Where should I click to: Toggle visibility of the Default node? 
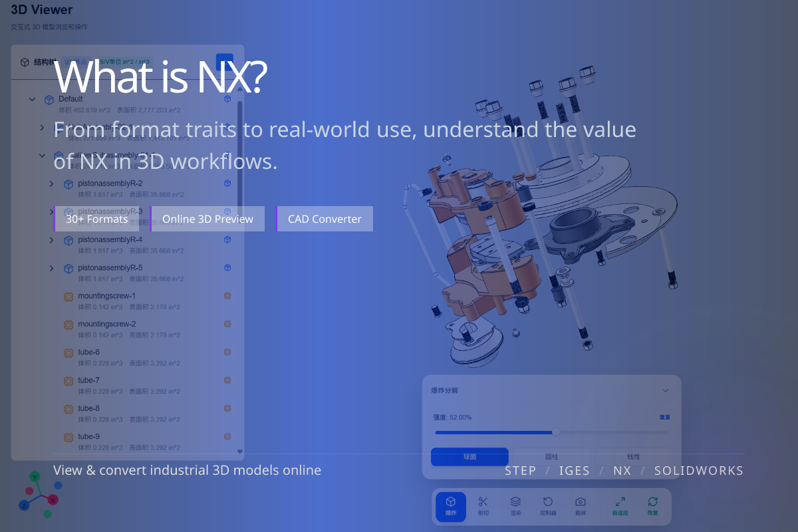point(227,98)
